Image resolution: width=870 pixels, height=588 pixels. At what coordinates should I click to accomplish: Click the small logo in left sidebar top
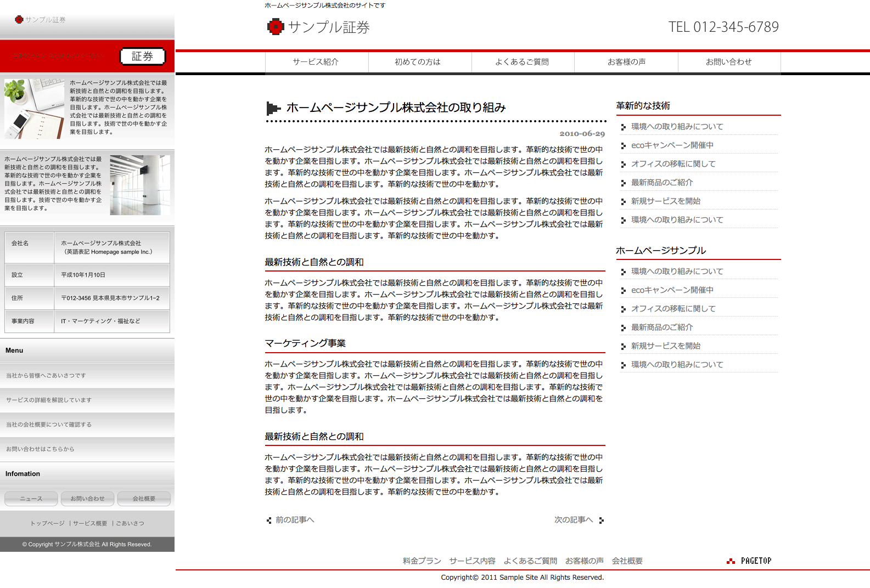click(19, 20)
